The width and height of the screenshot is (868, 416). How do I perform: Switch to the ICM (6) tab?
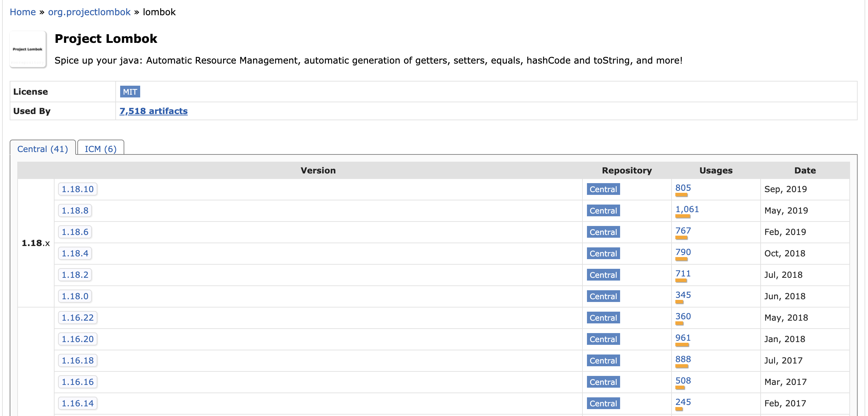100,149
